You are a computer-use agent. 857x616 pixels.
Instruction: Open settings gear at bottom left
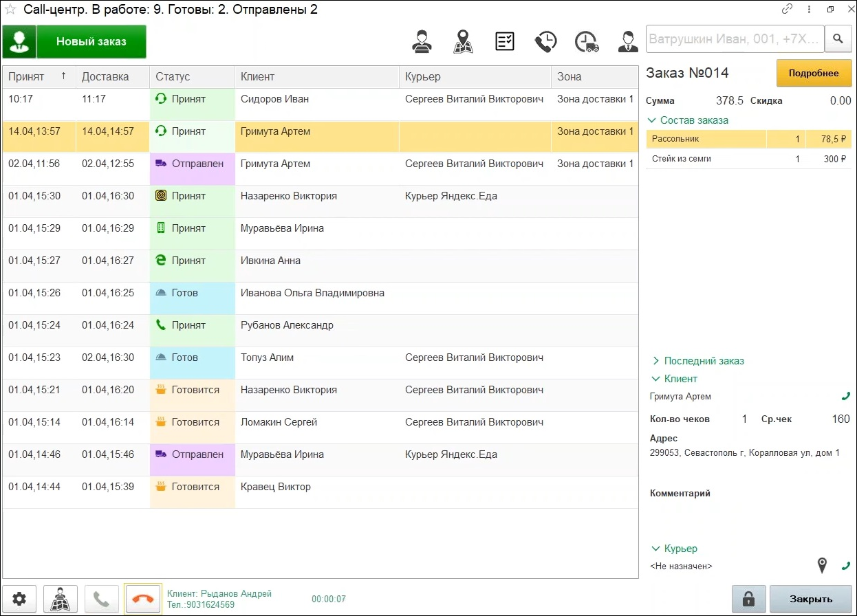click(x=19, y=599)
